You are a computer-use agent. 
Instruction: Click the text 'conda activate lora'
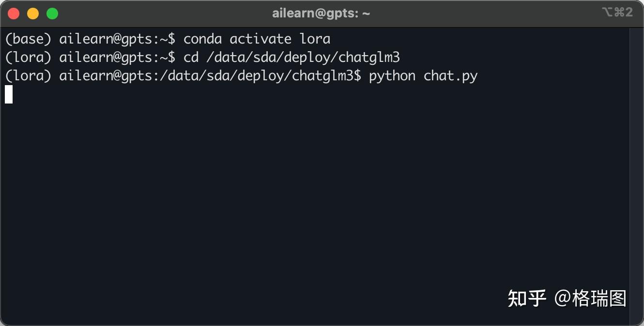tap(257, 39)
